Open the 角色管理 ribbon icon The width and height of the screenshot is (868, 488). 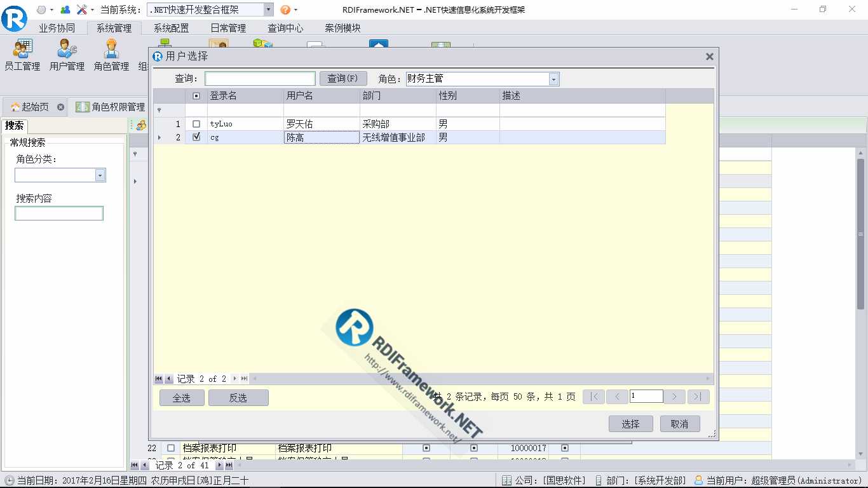pos(111,55)
